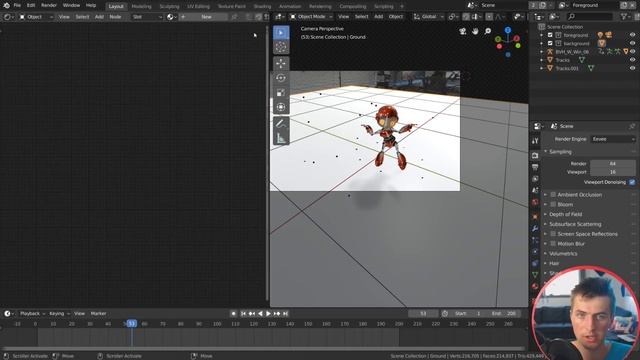Open Object Mode dropdown in viewport

pyautogui.click(x=311, y=17)
